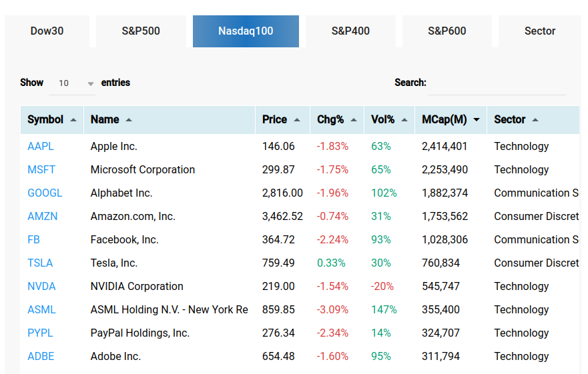Click the market cap value 311,794

pyautogui.click(x=440, y=357)
